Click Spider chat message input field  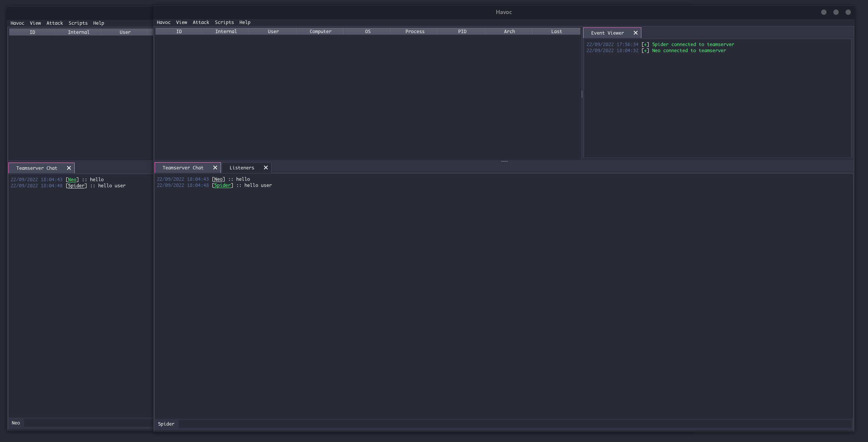click(x=514, y=424)
